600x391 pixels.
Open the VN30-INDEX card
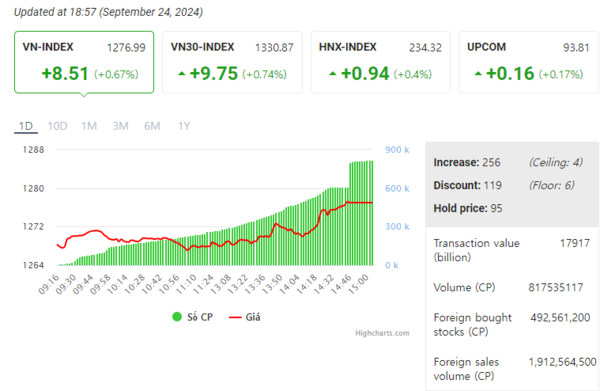pyautogui.click(x=232, y=62)
